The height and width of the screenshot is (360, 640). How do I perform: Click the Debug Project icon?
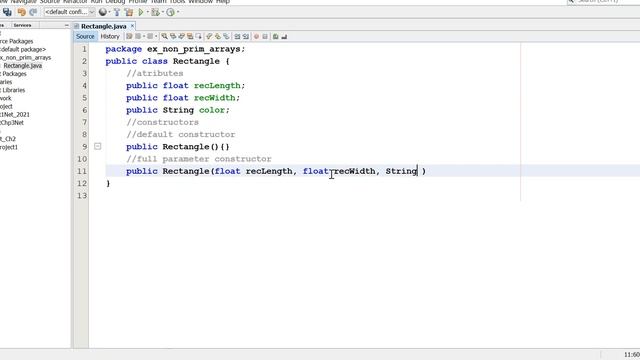pos(155,12)
